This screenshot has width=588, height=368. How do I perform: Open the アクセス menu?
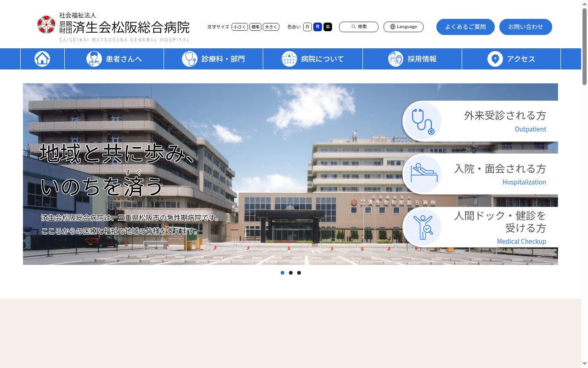point(511,59)
